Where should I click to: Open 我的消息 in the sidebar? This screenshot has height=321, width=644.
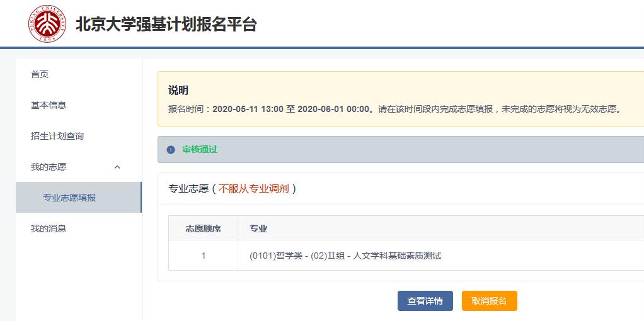point(49,228)
